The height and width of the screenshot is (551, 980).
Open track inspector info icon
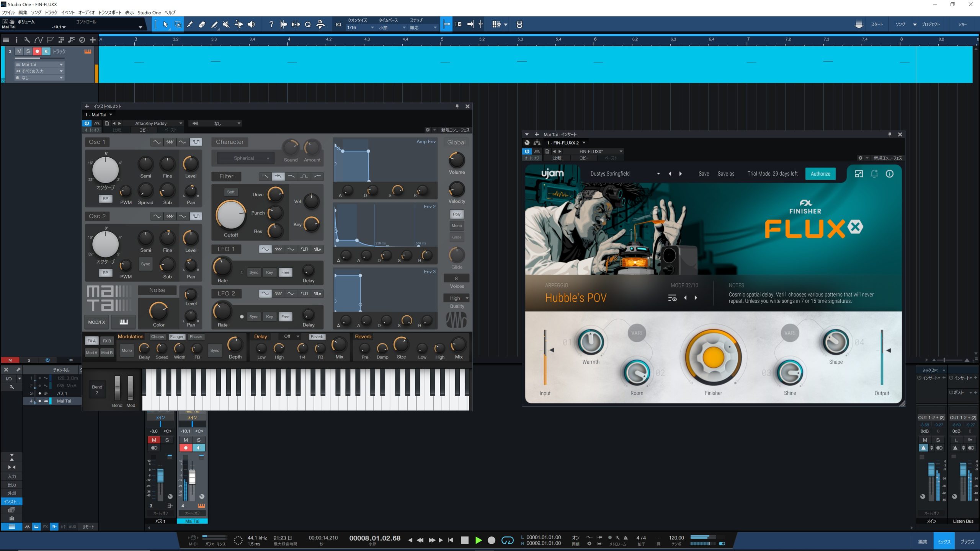16,40
